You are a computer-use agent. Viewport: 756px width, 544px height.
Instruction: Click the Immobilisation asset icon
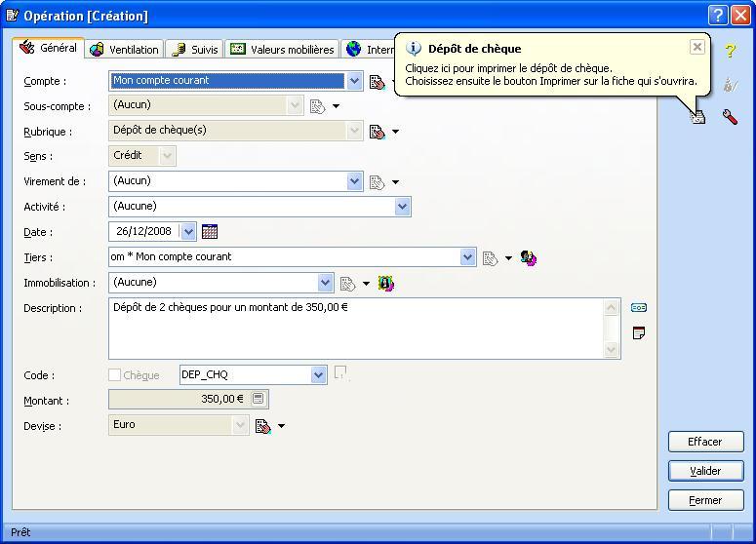[386, 284]
